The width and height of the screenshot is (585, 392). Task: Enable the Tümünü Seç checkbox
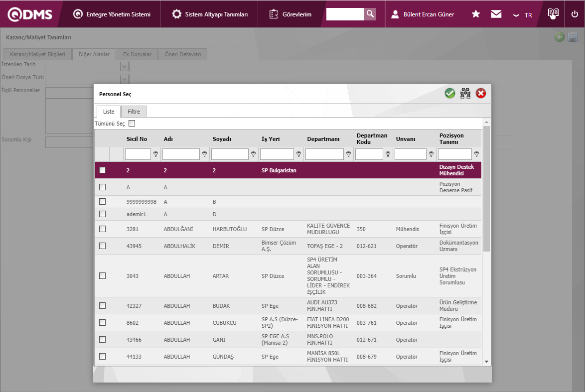click(x=132, y=124)
